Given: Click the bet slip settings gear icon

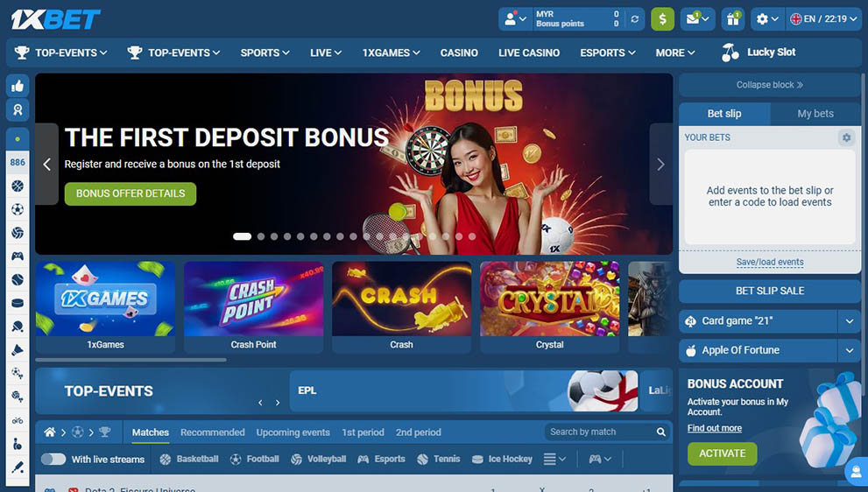Looking at the screenshot, I should click(x=846, y=137).
